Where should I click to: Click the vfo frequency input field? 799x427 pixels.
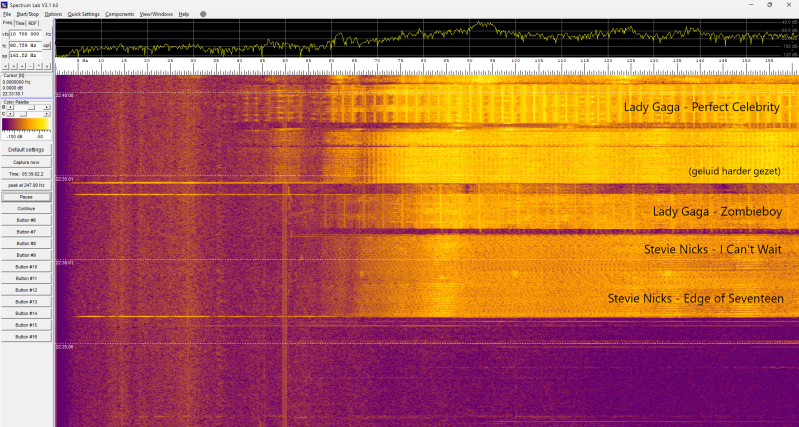[25, 34]
